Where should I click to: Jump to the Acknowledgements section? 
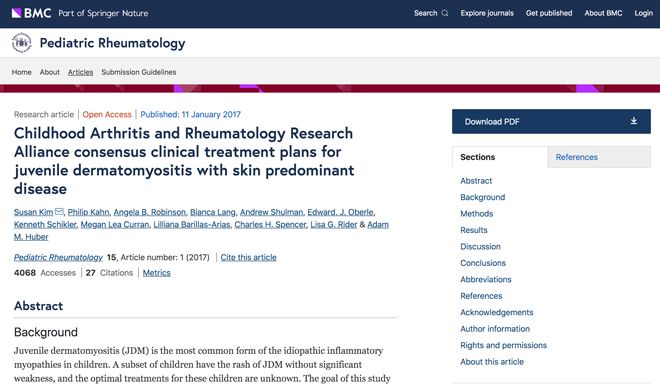[x=497, y=312]
